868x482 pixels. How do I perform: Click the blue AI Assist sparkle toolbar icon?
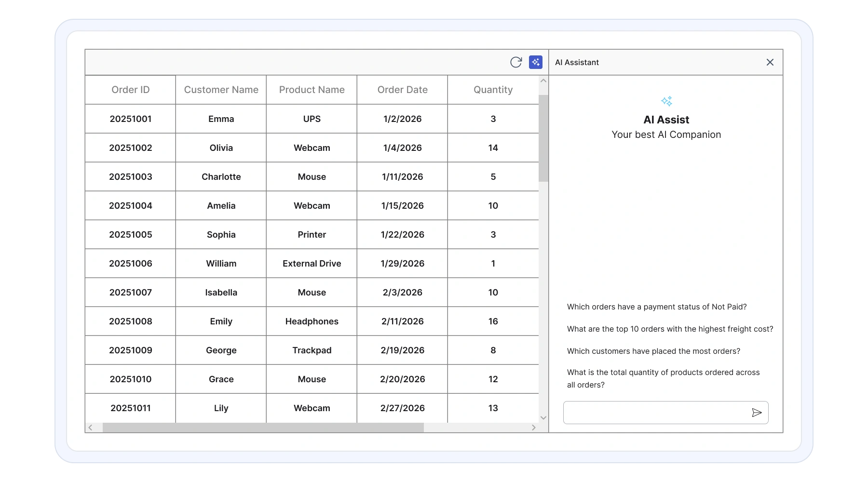(535, 62)
